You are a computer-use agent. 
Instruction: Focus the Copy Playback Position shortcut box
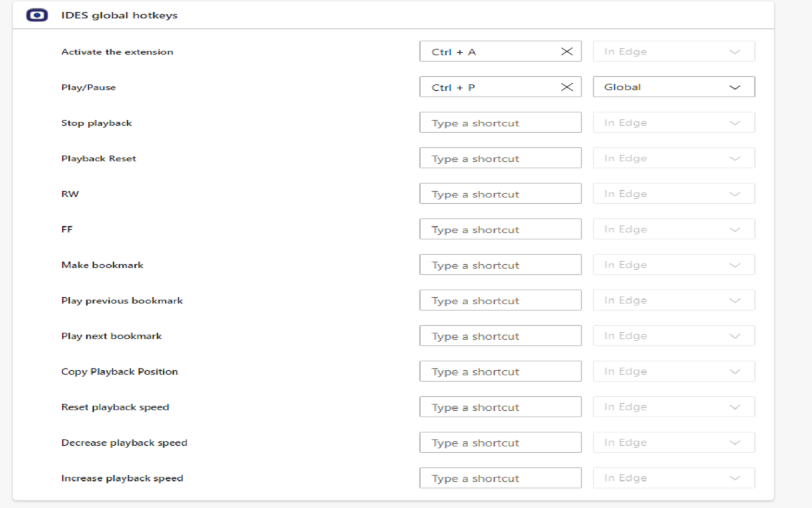[501, 371]
